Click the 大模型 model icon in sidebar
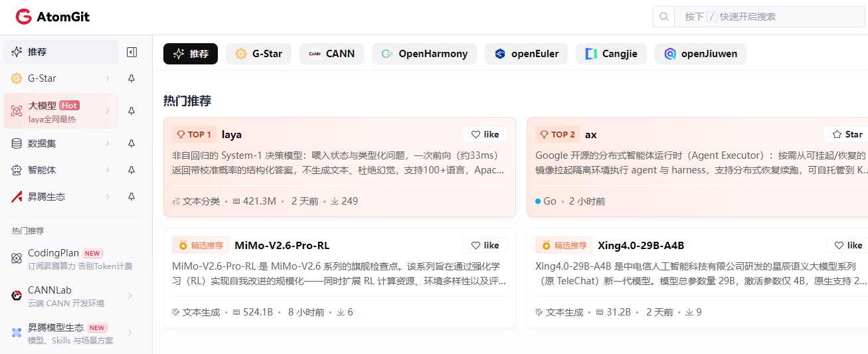This screenshot has height=354, width=868. point(17,111)
